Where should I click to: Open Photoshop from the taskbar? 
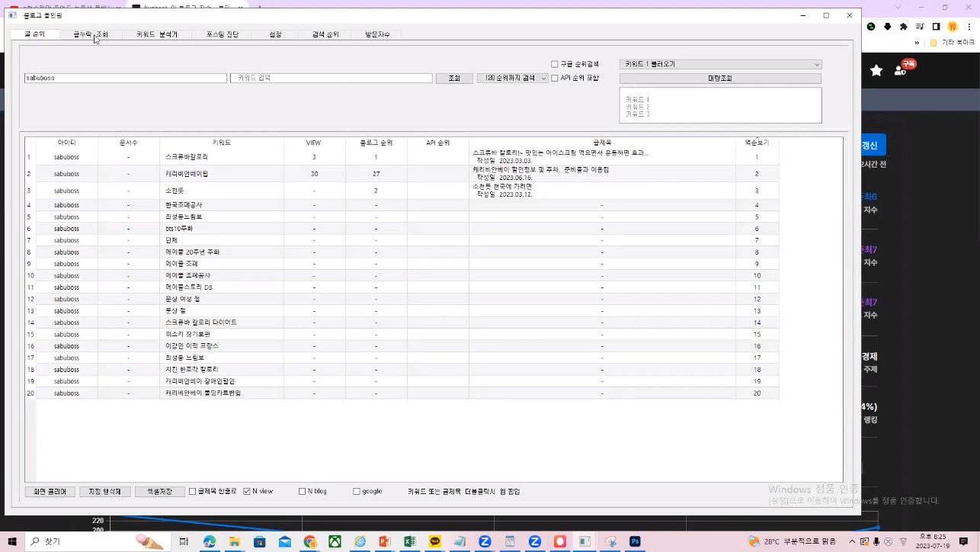pyautogui.click(x=635, y=541)
